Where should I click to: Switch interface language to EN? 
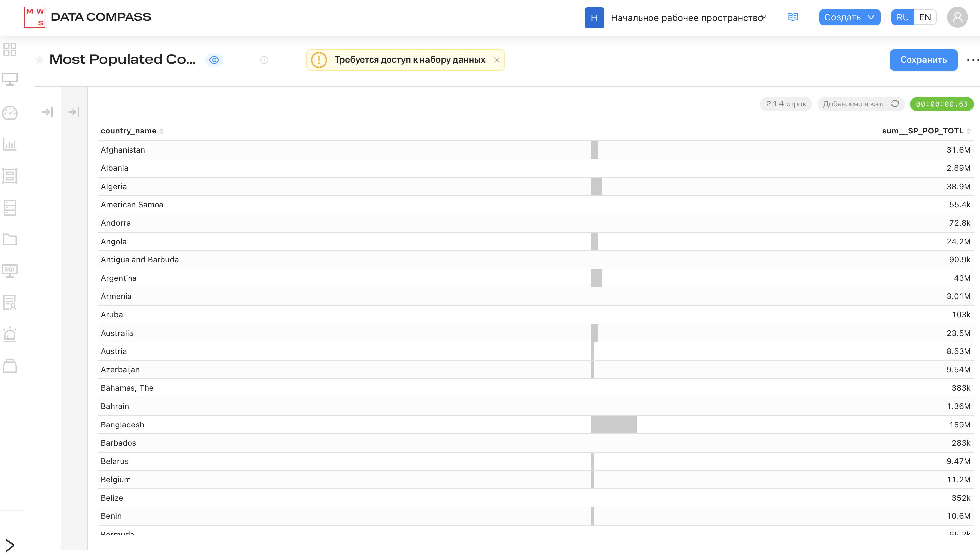[925, 17]
